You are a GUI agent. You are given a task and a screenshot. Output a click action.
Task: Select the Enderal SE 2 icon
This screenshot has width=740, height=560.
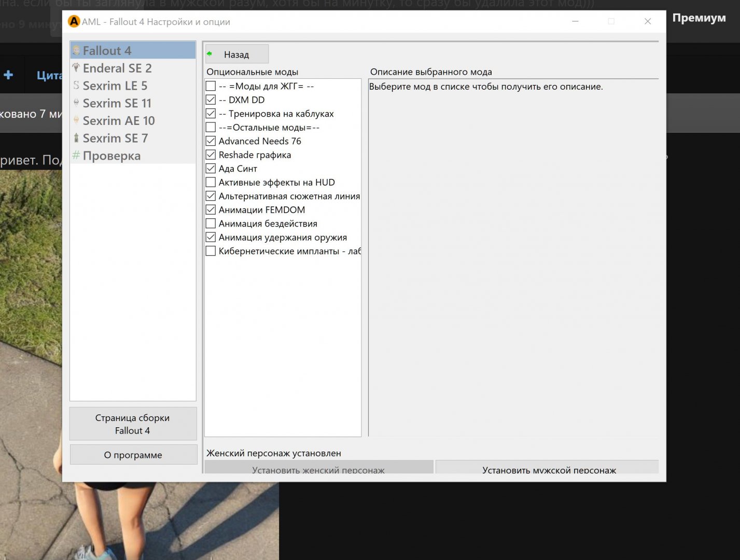[x=76, y=68]
